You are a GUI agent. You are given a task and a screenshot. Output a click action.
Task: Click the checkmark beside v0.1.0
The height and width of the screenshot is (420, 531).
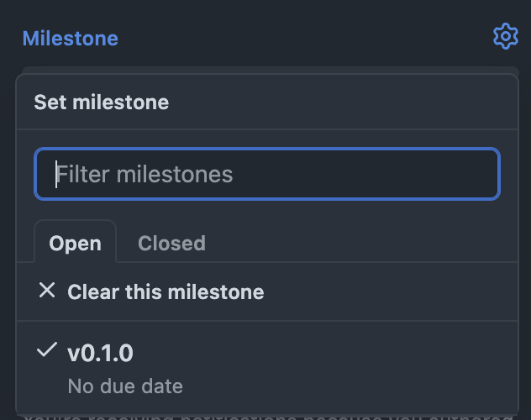point(47,351)
